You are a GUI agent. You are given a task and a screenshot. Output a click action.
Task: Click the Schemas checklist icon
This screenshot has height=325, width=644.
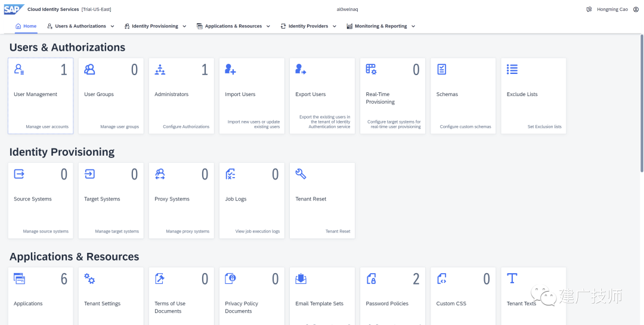[x=441, y=69]
